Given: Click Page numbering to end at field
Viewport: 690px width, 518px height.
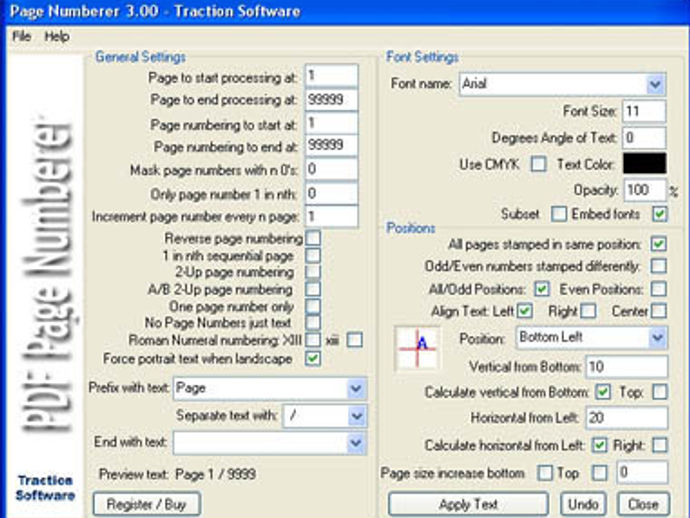Looking at the screenshot, I should [x=331, y=145].
